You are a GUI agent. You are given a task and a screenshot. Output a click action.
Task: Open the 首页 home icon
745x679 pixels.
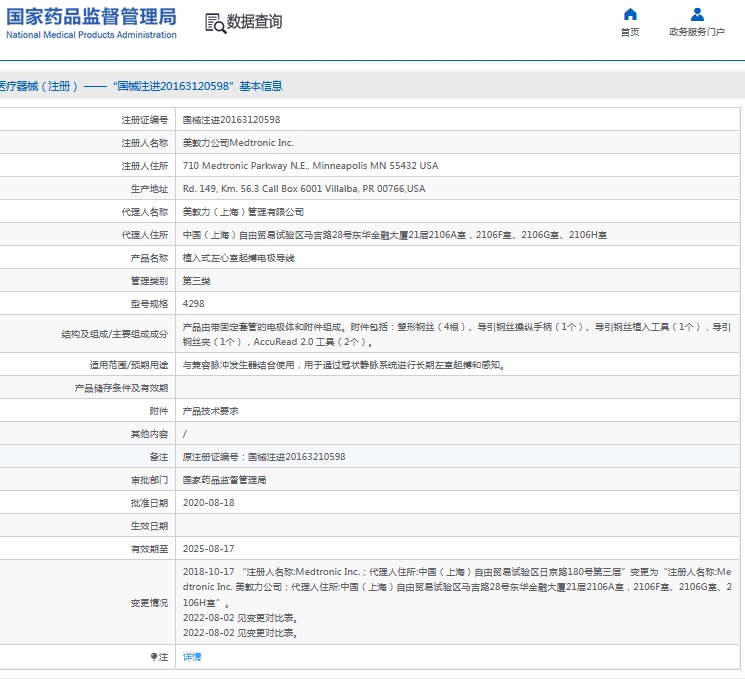coord(630,14)
